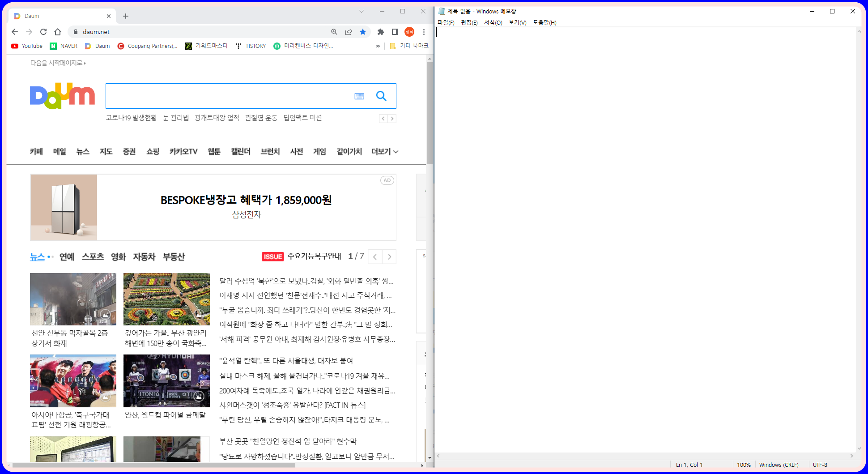Show previous search suggestions arrow

pyautogui.click(x=383, y=119)
